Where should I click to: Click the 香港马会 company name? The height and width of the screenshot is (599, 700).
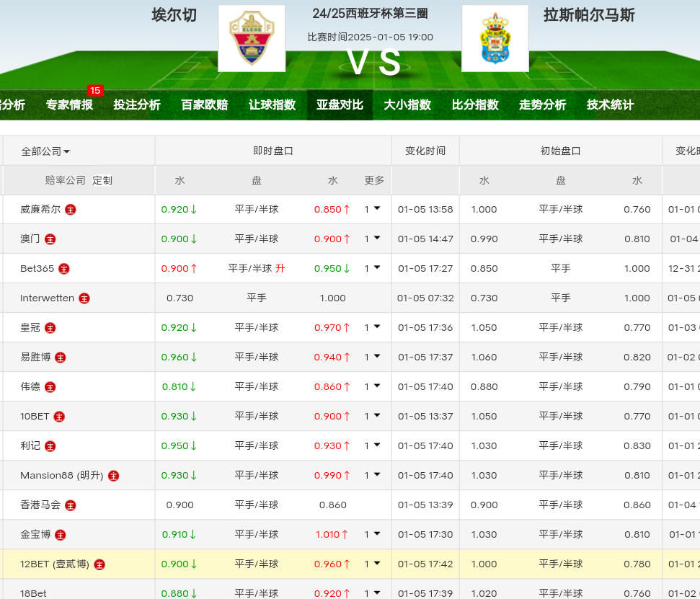tap(40, 505)
